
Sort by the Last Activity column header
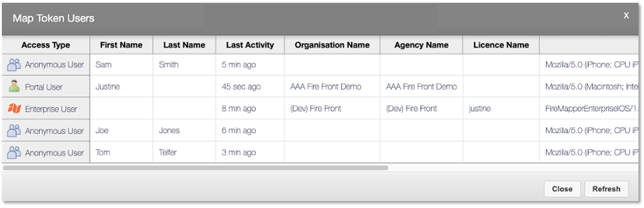click(250, 45)
